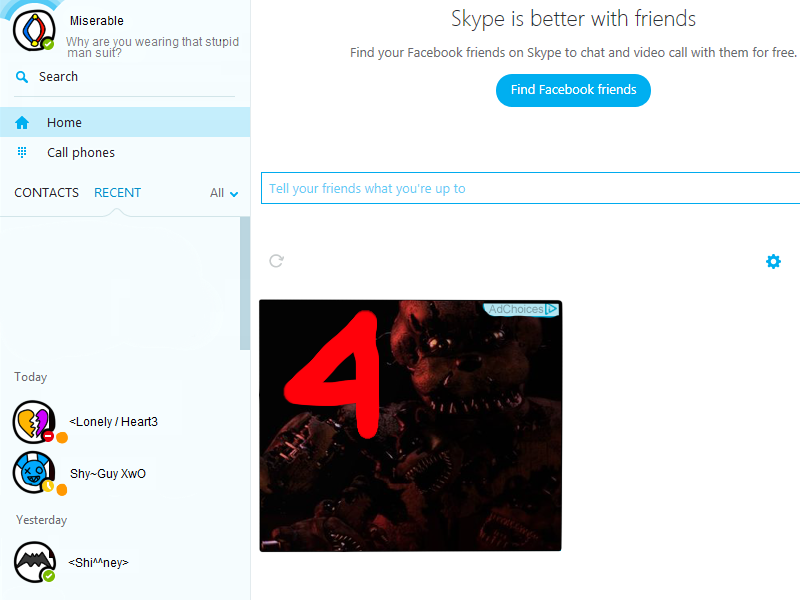Expand the All contacts filter dropdown

click(225, 193)
